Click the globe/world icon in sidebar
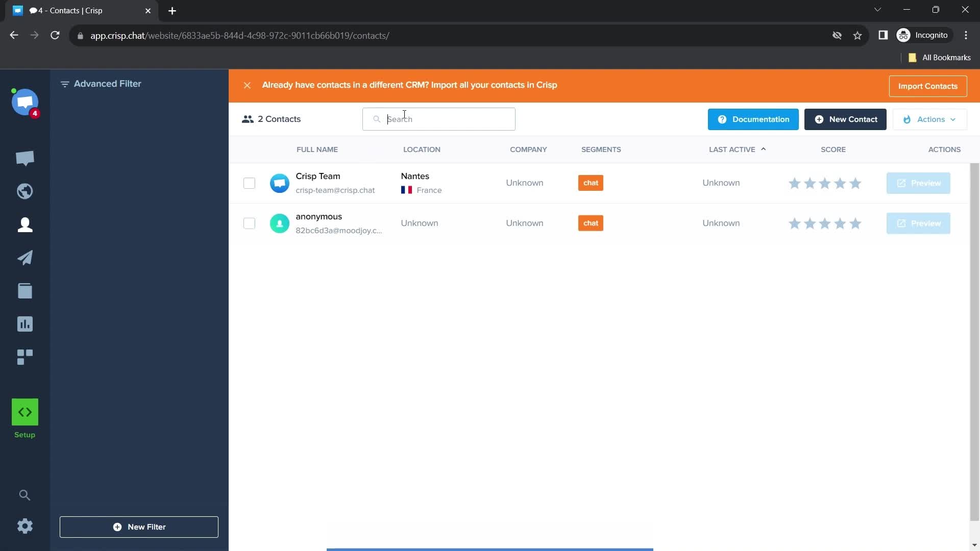The width and height of the screenshot is (980, 551). coord(25,191)
